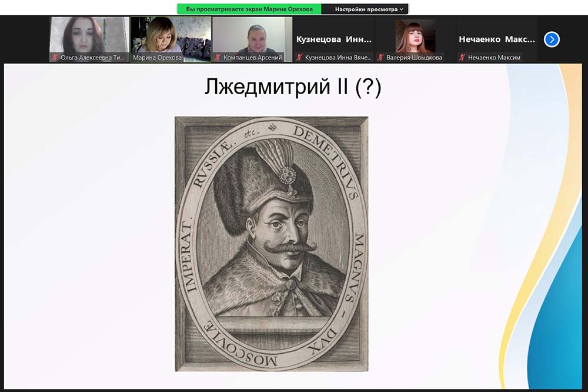Viewport: 588px width, 392px height.
Task: Click the green screen-sharing notification banner
Action: click(x=249, y=9)
